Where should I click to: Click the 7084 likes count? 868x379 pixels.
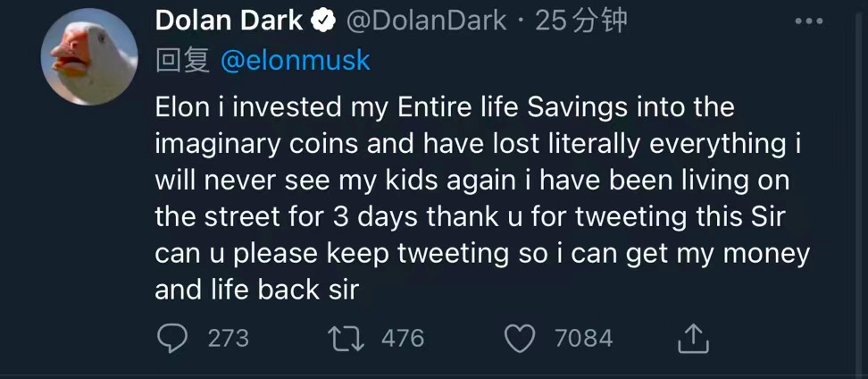pos(583,338)
